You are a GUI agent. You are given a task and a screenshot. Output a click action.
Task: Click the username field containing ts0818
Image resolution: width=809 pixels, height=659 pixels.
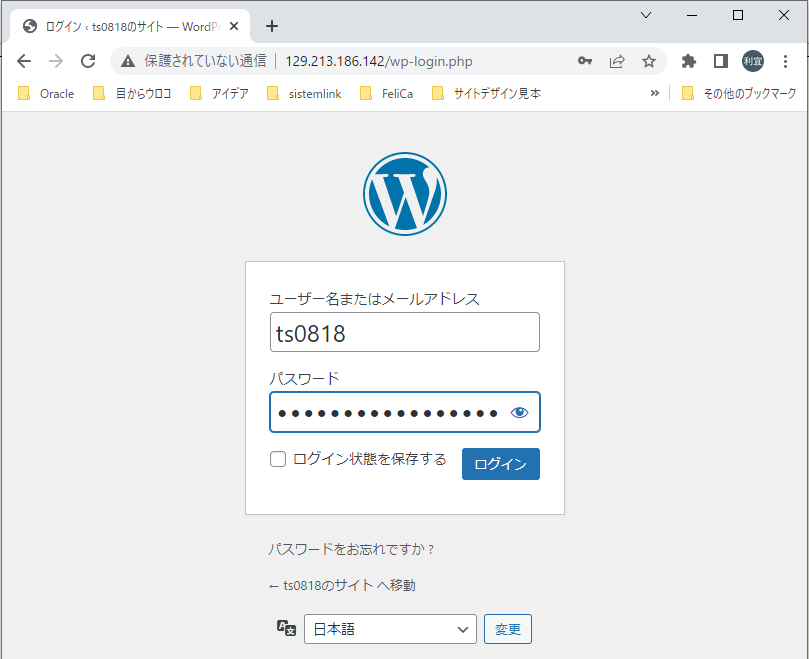[x=404, y=332]
